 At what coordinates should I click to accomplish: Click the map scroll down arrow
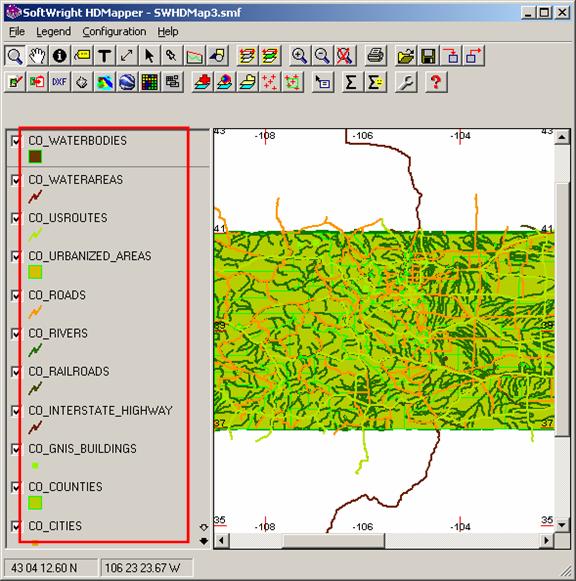tap(562, 525)
